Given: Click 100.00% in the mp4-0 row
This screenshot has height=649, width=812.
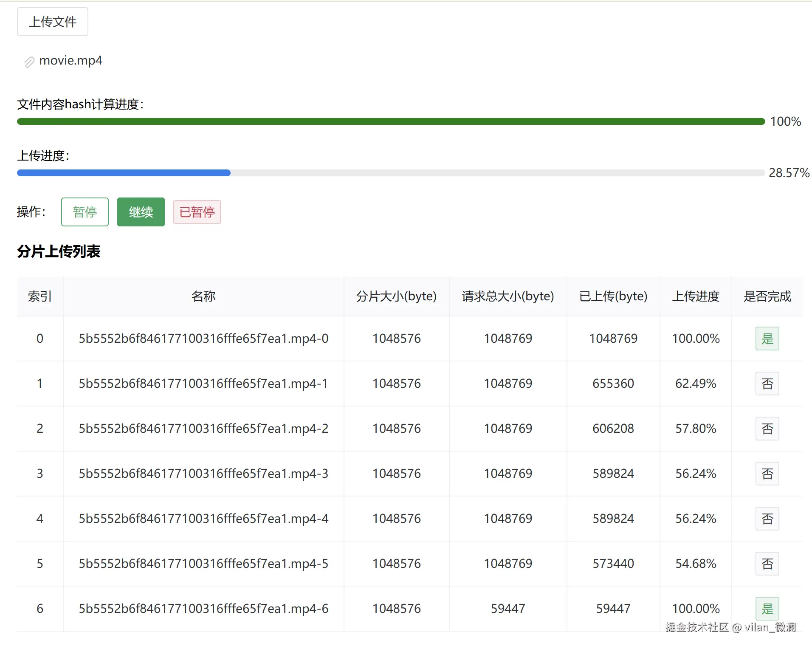Looking at the screenshot, I should (x=696, y=339).
